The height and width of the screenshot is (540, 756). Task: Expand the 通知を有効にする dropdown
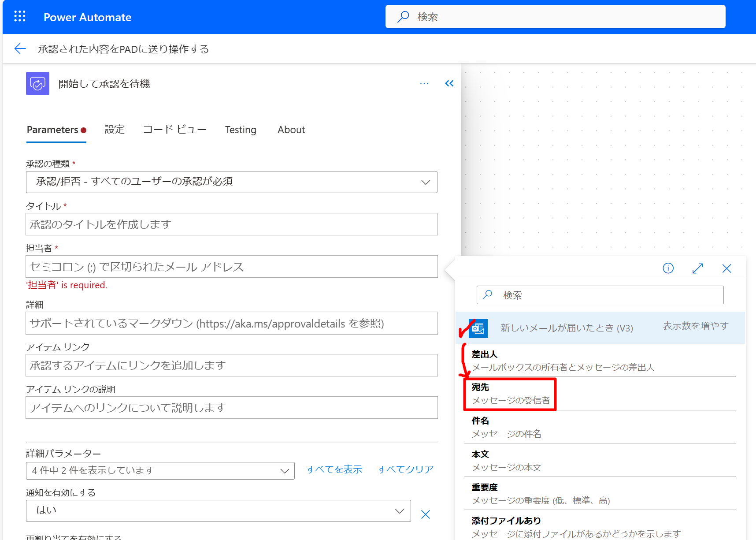coord(219,511)
